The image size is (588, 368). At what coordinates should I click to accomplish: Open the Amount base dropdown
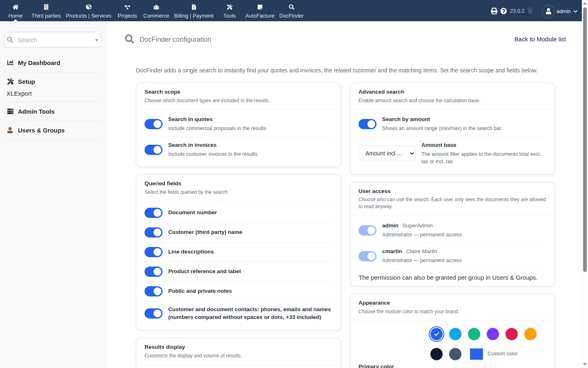(387, 153)
